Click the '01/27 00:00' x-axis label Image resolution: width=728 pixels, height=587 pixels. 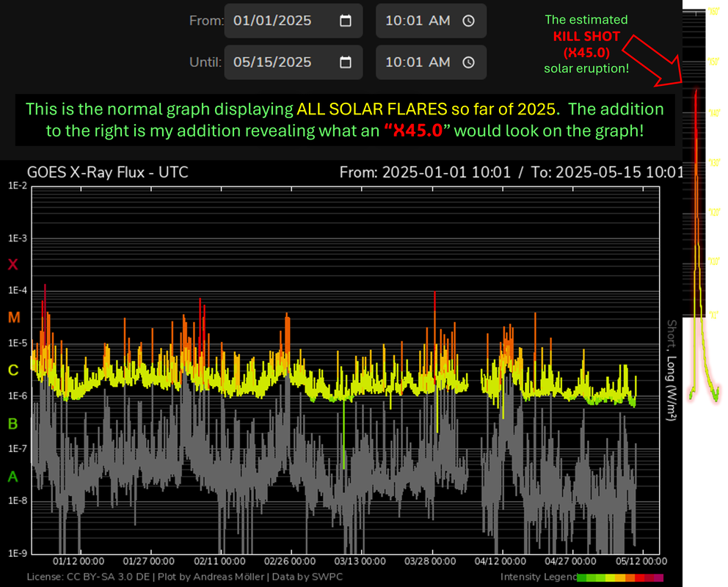tap(148, 561)
